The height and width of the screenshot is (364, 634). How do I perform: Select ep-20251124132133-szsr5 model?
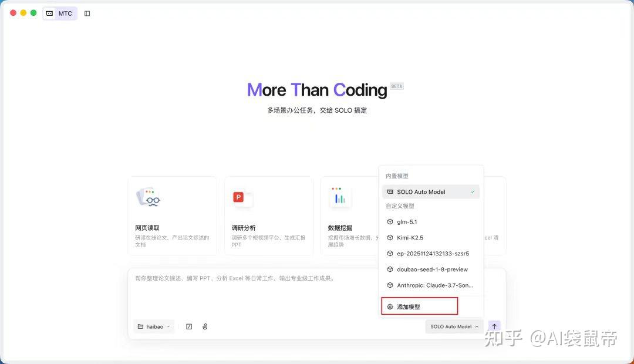[x=431, y=253]
